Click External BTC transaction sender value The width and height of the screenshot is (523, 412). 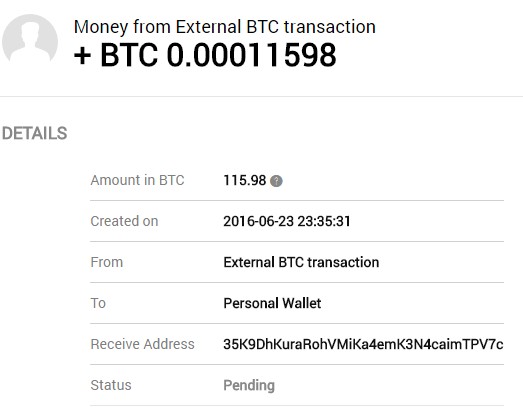[301, 262]
